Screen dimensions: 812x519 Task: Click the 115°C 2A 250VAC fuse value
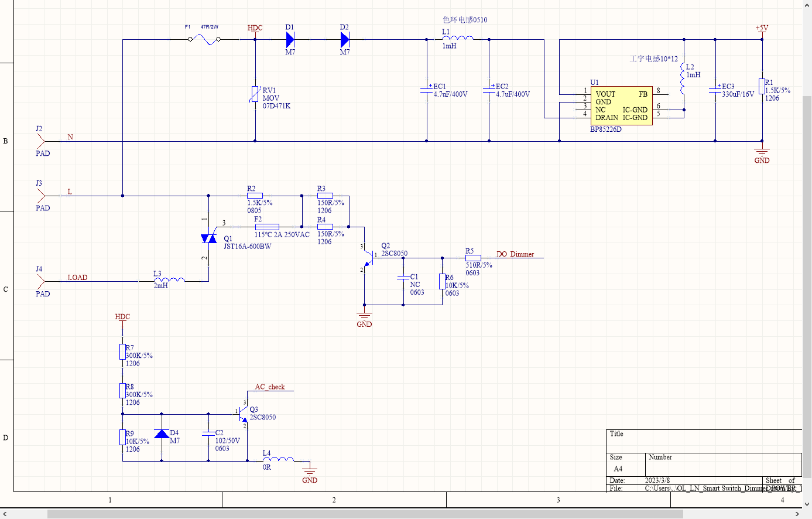tap(282, 234)
